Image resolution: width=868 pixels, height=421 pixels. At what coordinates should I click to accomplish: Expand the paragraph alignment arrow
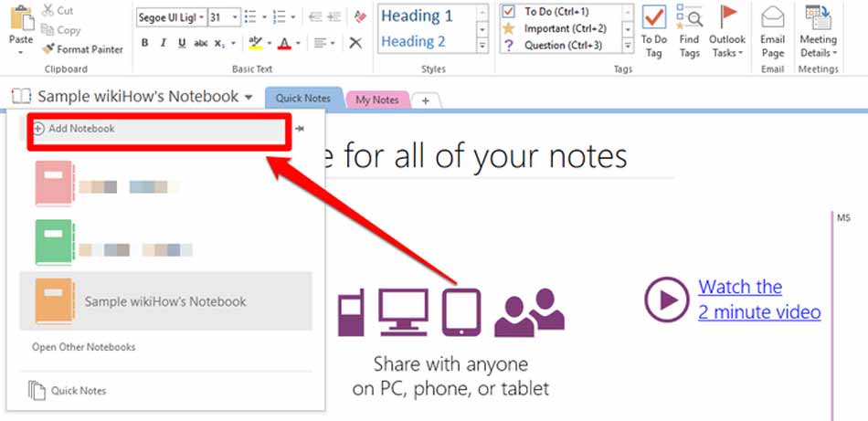click(333, 43)
